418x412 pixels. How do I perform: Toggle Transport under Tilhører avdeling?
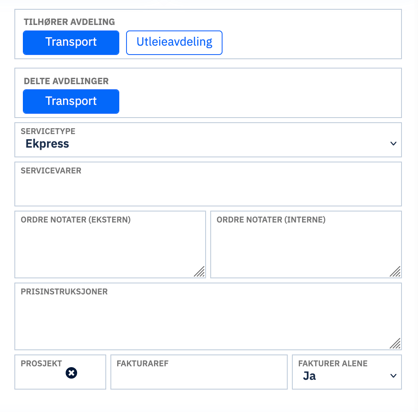click(71, 43)
